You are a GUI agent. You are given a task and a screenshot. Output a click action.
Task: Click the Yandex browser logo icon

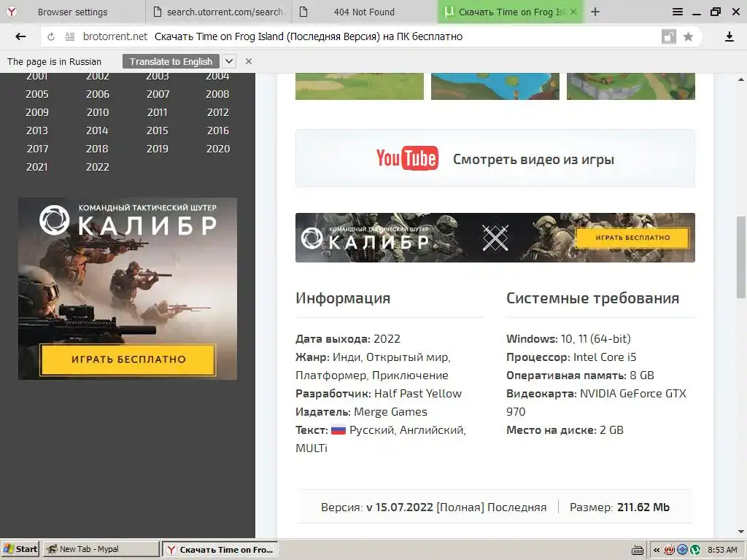12,12
